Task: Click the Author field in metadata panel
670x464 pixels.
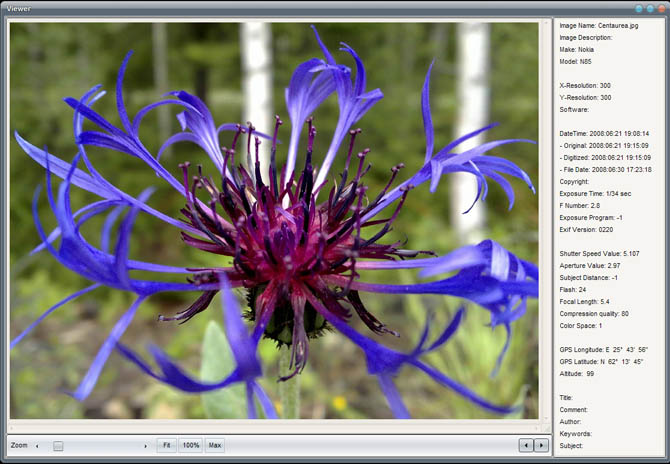Action: point(572,421)
